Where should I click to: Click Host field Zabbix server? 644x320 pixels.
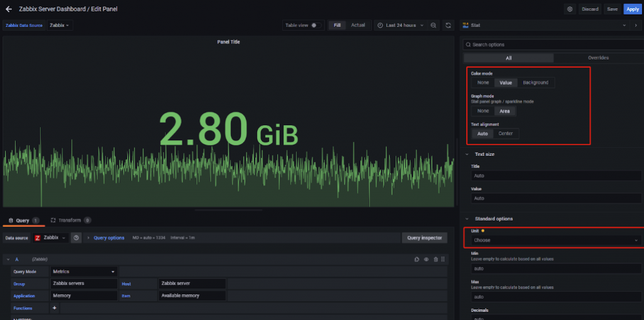point(192,284)
